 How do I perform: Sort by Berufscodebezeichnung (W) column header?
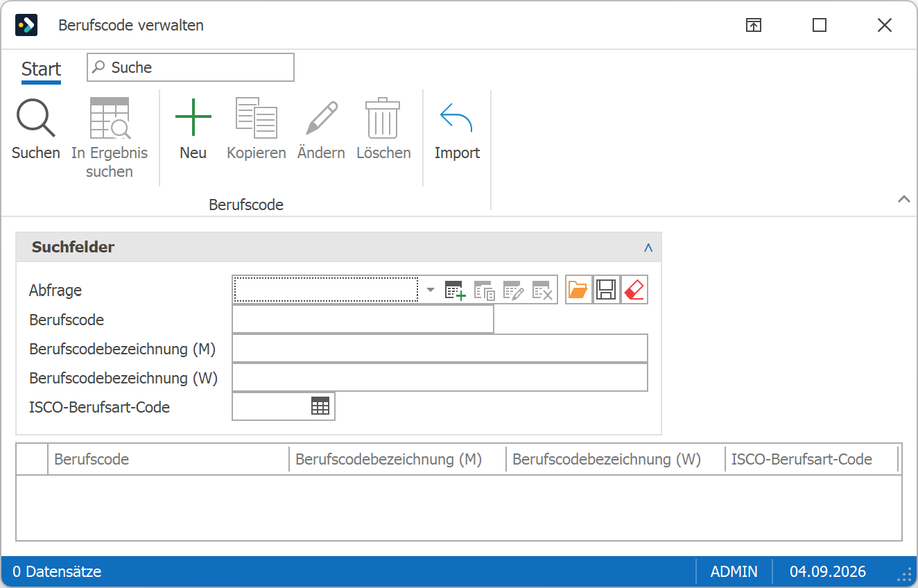[x=615, y=459]
